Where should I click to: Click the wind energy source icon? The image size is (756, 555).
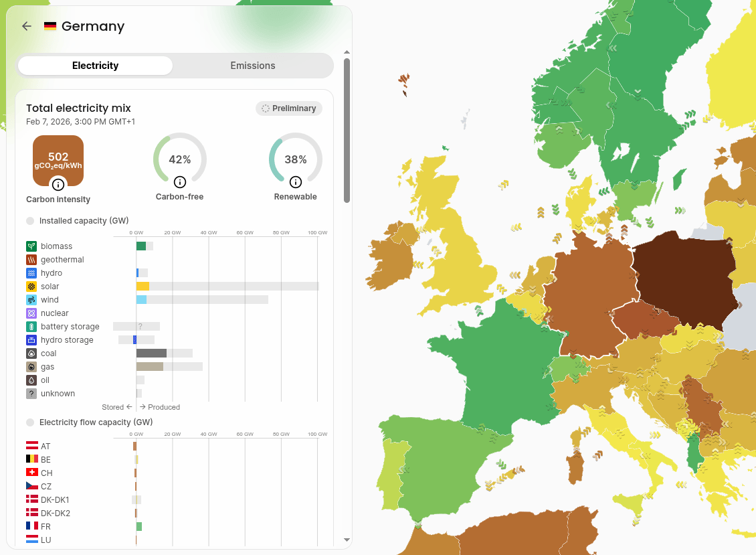click(x=31, y=300)
